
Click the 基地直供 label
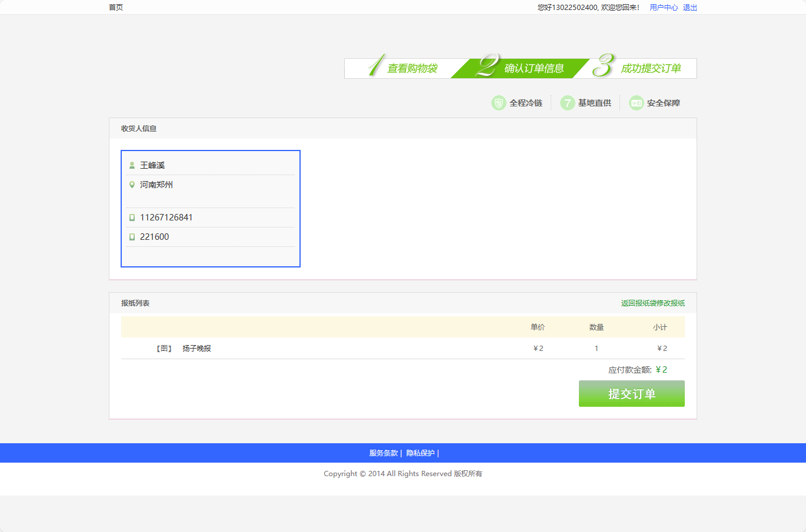click(595, 103)
